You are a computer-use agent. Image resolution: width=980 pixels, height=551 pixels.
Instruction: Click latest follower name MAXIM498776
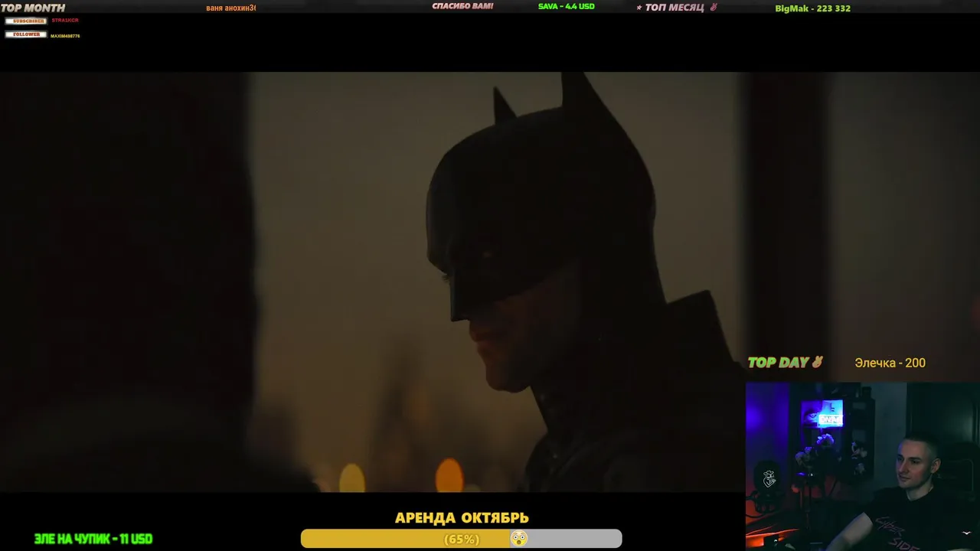65,36
